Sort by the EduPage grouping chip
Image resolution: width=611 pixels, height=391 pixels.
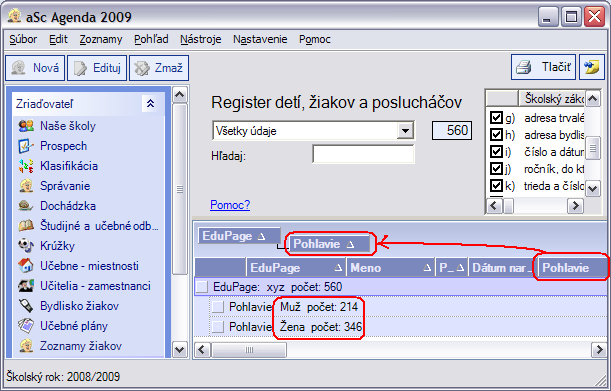tap(239, 236)
